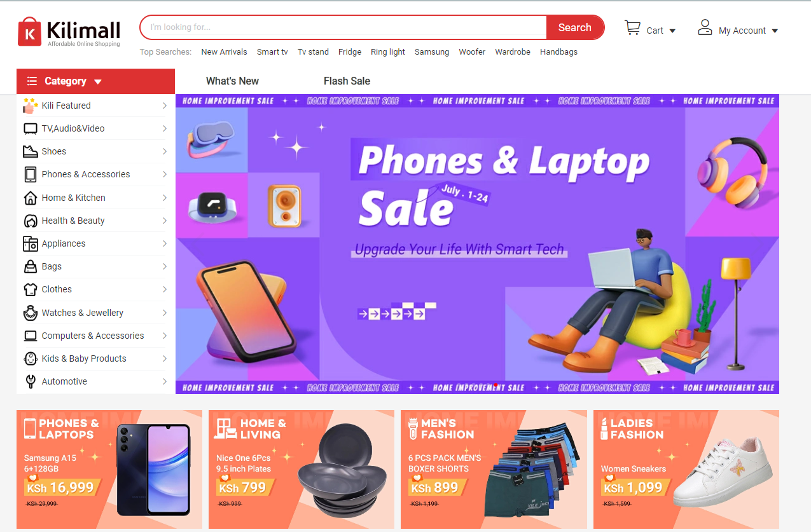Click the Kids & Baby Products icon

coord(30,358)
